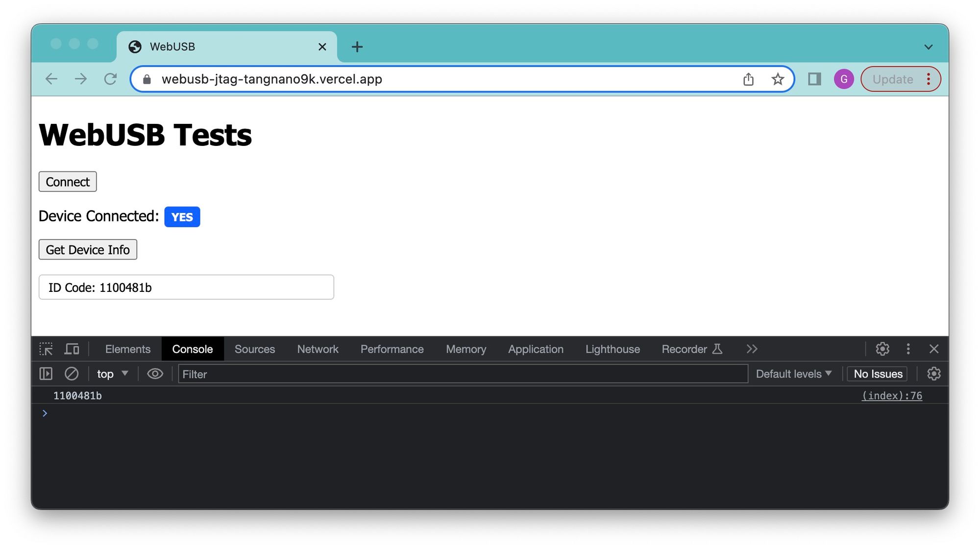Switch to the Network tab
The image size is (980, 548).
318,349
